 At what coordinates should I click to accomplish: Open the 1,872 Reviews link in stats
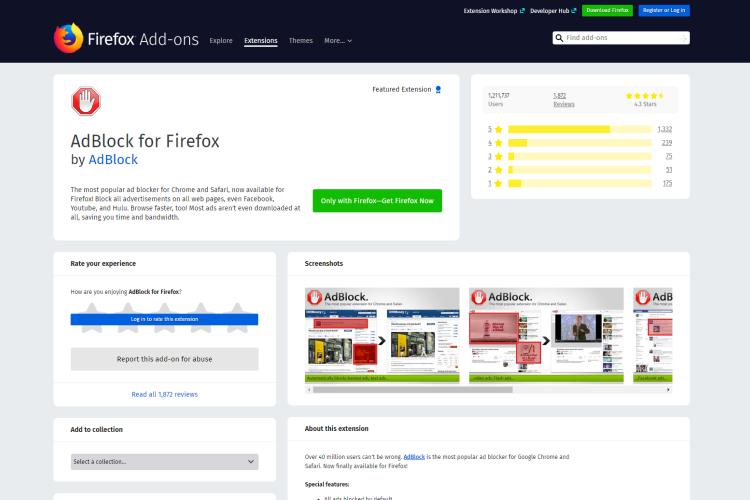click(564, 100)
